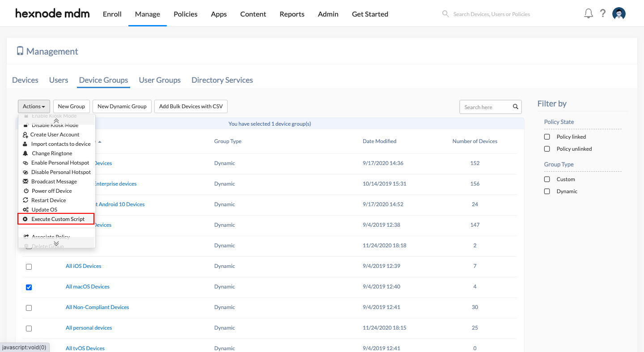The height and width of the screenshot is (352, 644).
Task: Click the Enable Personal Hotspot link icon
Action: click(25, 163)
